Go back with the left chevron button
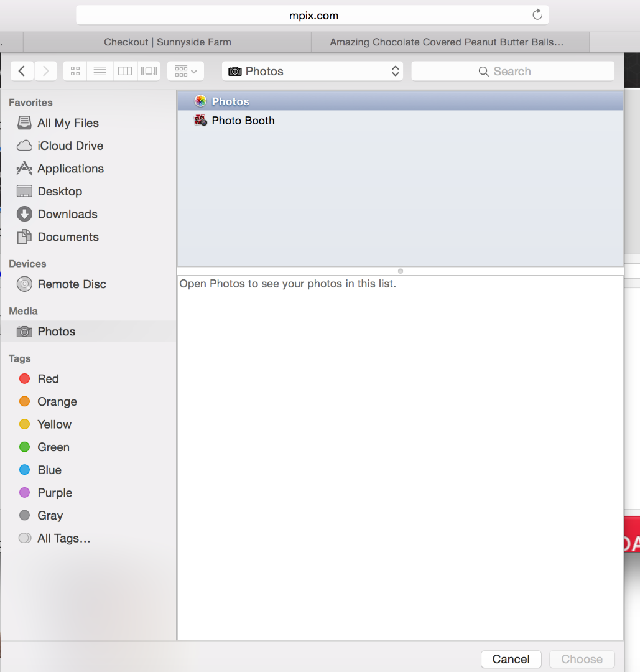The width and height of the screenshot is (640, 672). [x=22, y=71]
